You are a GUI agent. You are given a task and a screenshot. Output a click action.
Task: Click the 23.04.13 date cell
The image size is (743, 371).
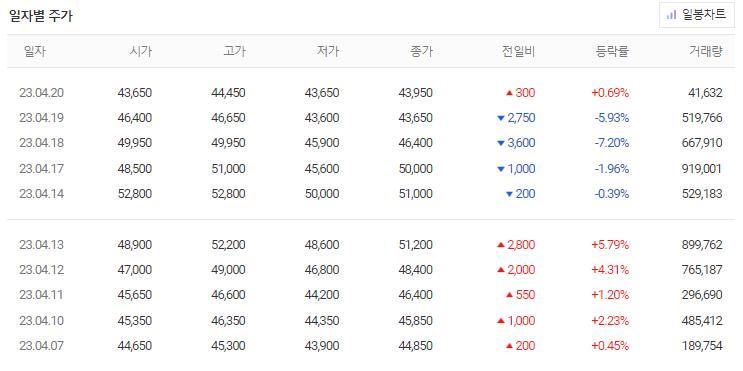click(x=42, y=245)
